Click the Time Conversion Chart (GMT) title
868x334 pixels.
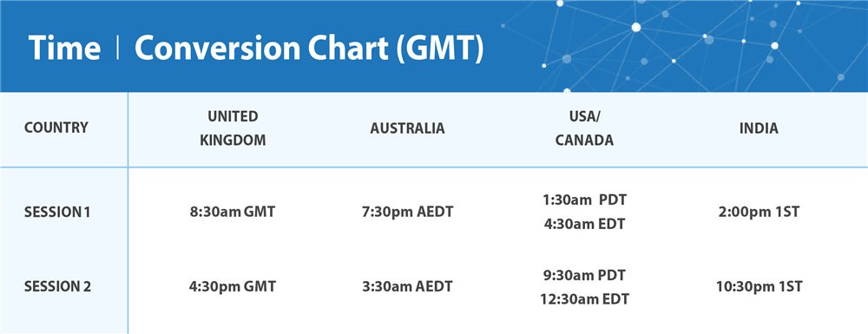[256, 48]
